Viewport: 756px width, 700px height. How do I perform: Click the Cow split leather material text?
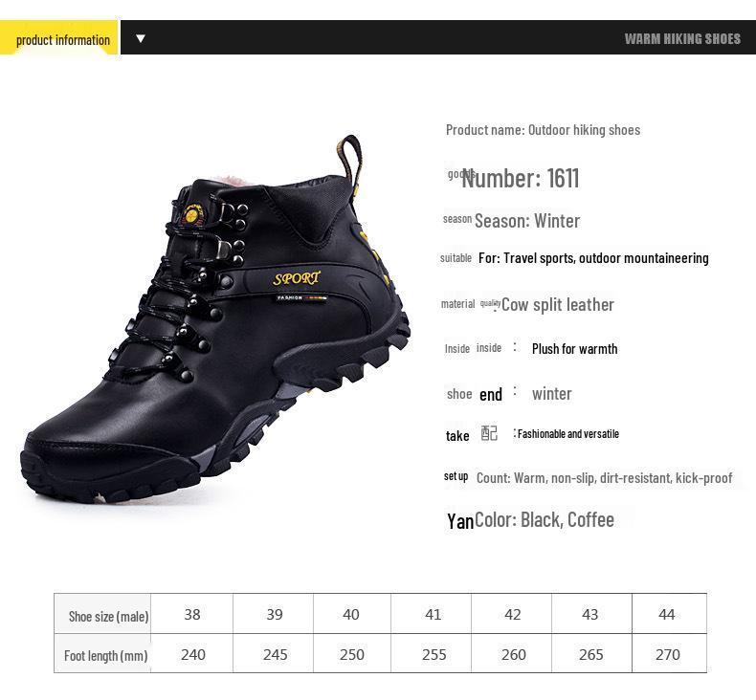click(558, 304)
